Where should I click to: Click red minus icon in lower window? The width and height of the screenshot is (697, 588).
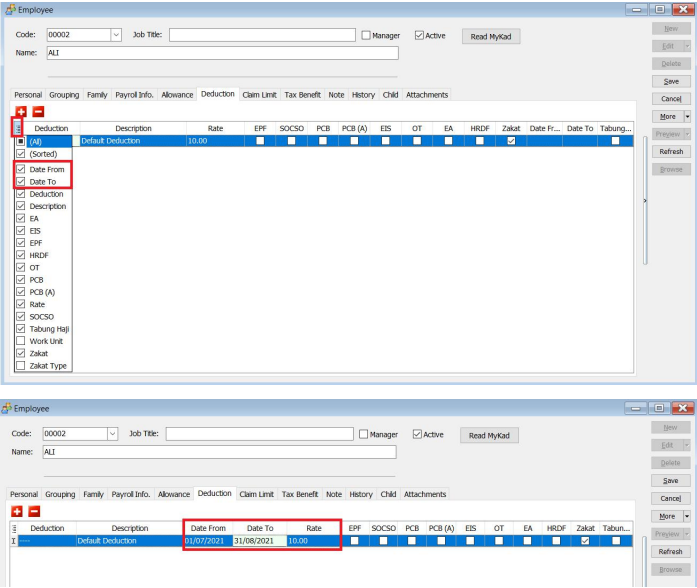click(x=34, y=511)
